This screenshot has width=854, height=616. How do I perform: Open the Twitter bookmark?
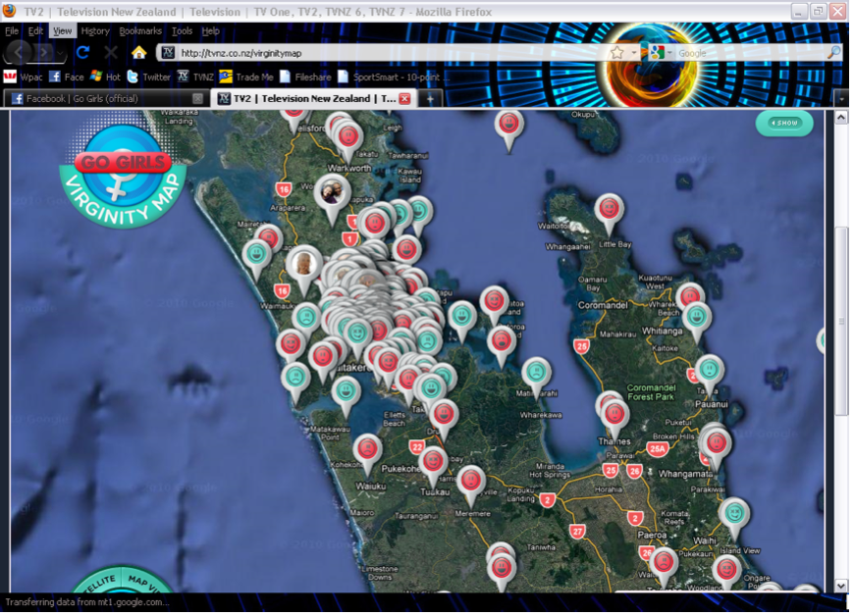tap(148, 77)
